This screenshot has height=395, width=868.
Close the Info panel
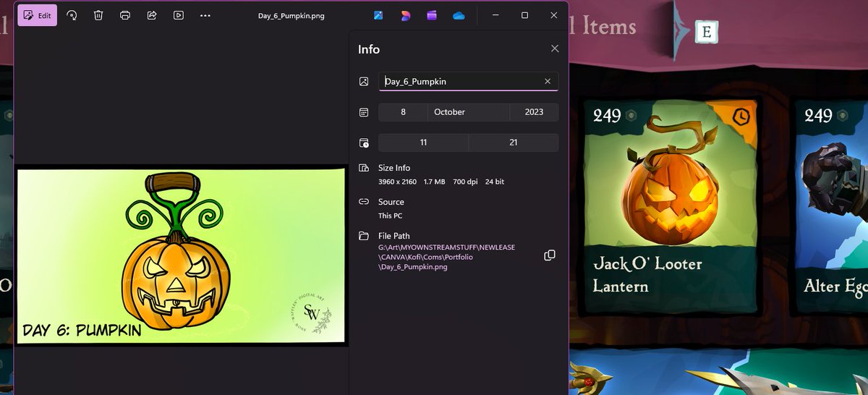tap(555, 48)
